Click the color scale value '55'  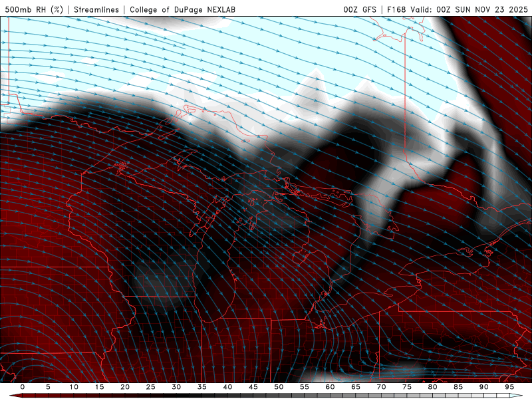click(305, 387)
